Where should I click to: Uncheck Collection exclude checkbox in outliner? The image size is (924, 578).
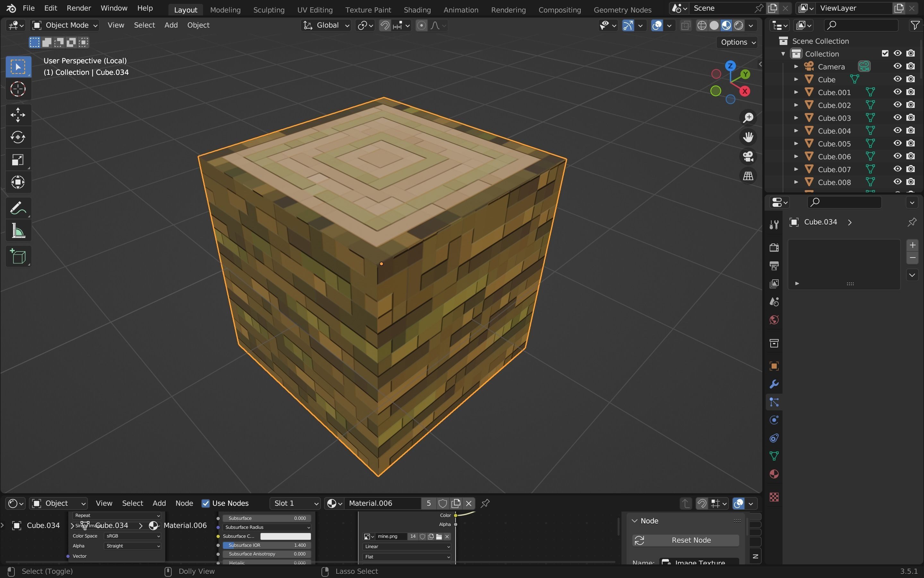(885, 54)
